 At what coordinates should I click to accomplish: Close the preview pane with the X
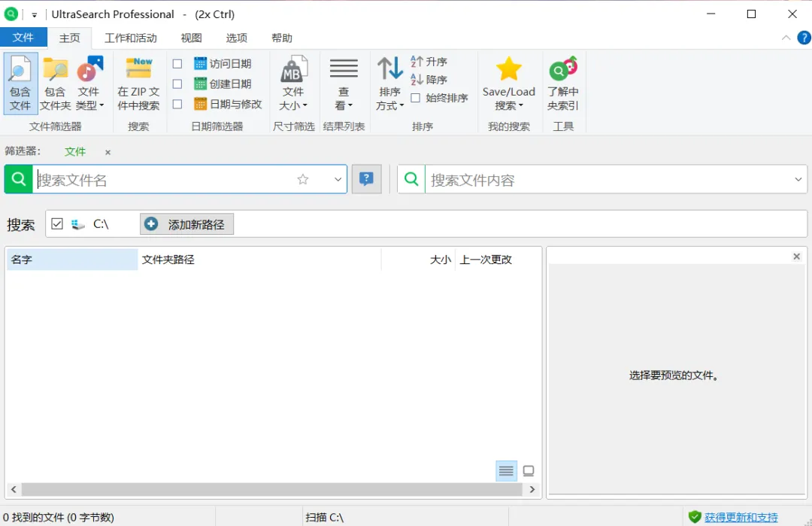(796, 257)
